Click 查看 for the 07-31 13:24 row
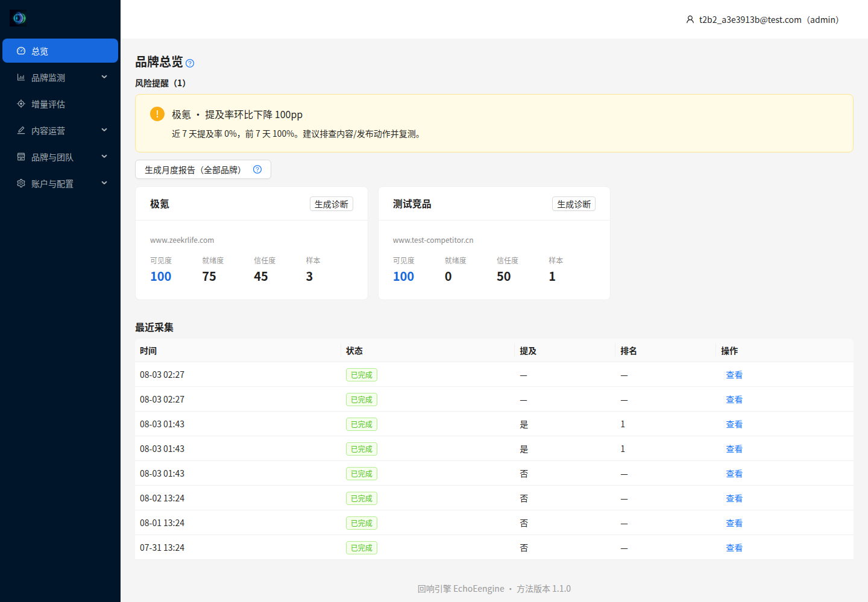 point(734,548)
